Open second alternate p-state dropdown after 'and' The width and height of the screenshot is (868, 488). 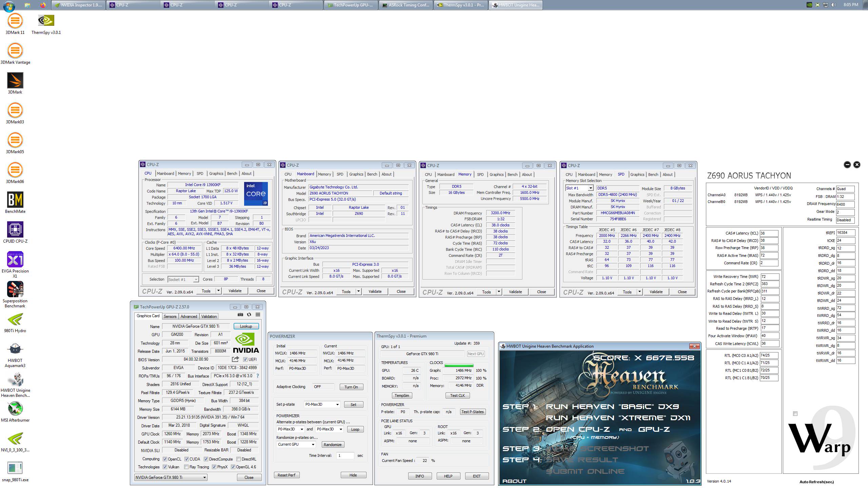(x=330, y=429)
